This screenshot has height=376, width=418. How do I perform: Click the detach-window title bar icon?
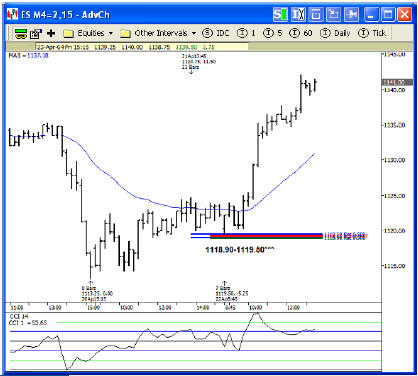(334, 15)
